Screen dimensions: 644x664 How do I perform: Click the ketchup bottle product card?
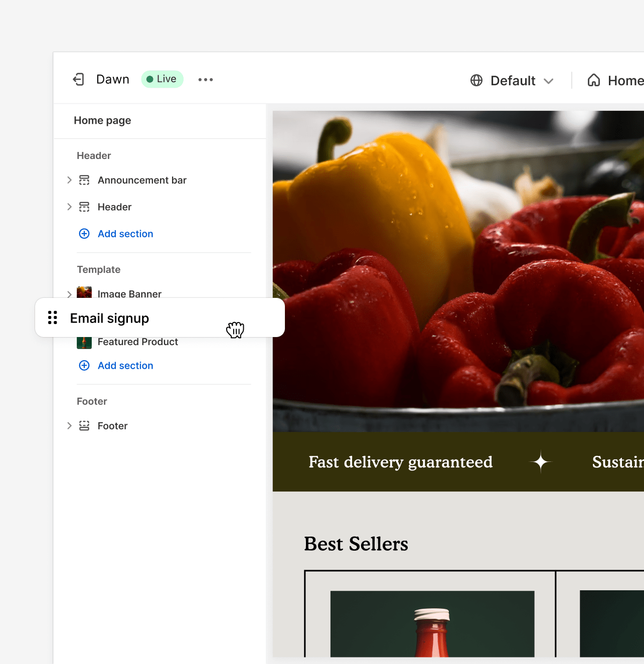[430, 614]
